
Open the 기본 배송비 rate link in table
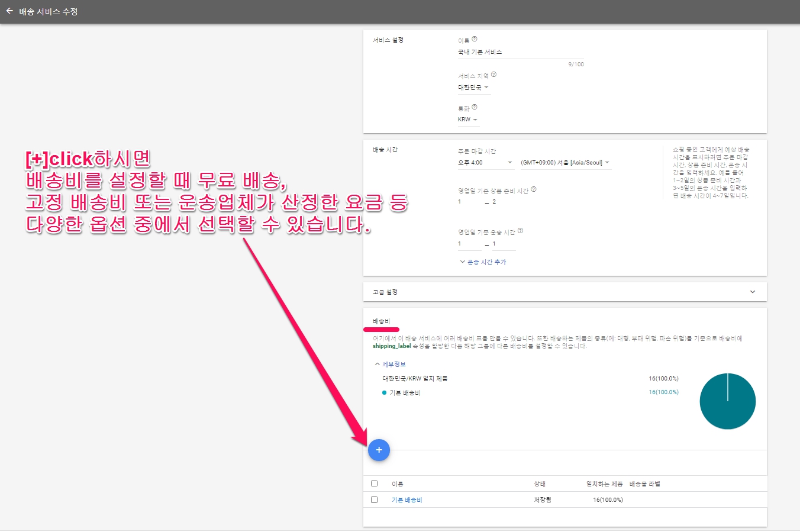click(407, 500)
